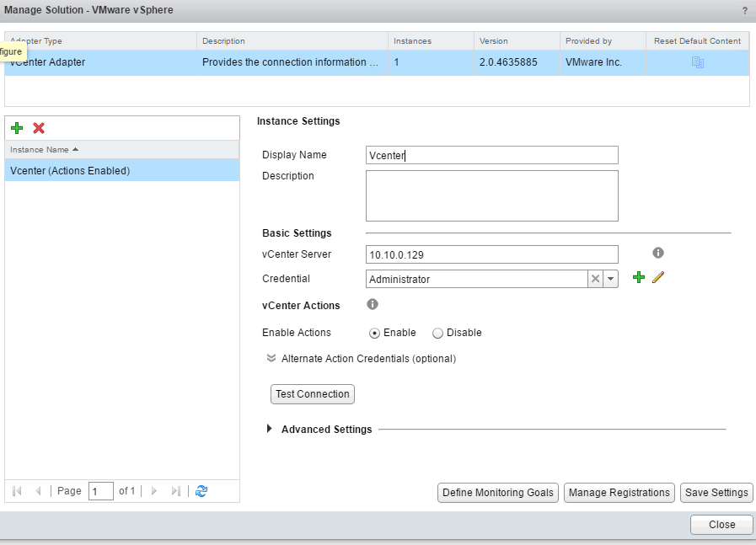The width and height of the screenshot is (756, 545).
Task: Select the vCenter Adapter row
Action: point(377,62)
